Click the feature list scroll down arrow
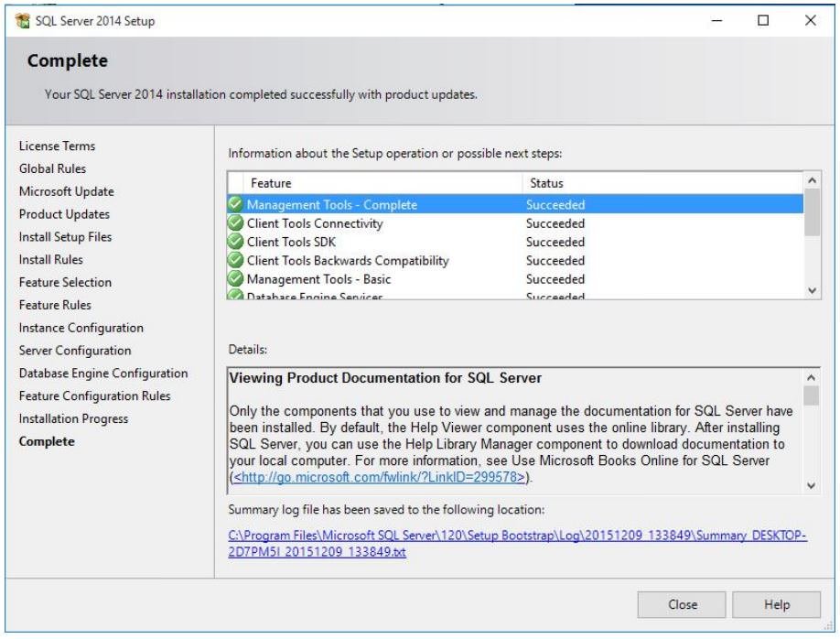 pyautogui.click(x=813, y=290)
